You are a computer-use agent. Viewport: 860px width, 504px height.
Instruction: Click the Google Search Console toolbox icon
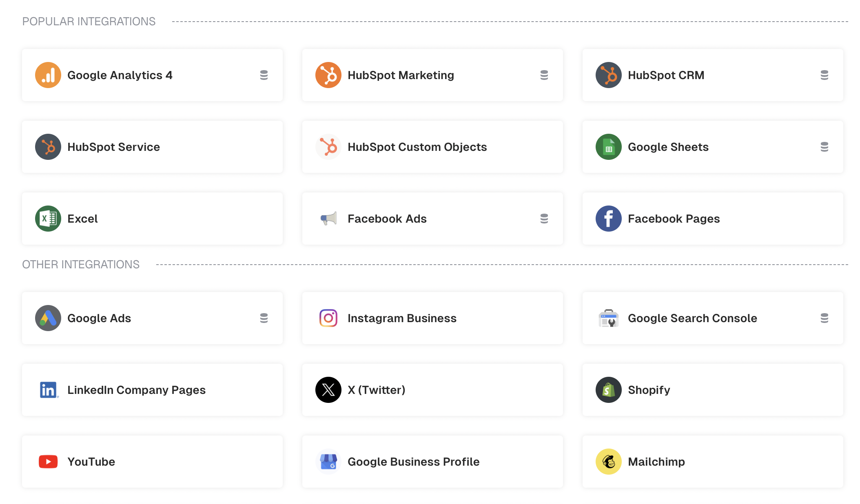pyautogui.click(x=608, y=318)
